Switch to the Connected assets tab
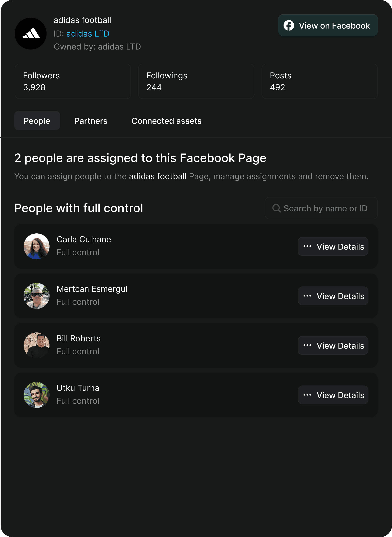The height and width of the screenshot is (537, 392). pyautogui.click(x=166, y=121)
